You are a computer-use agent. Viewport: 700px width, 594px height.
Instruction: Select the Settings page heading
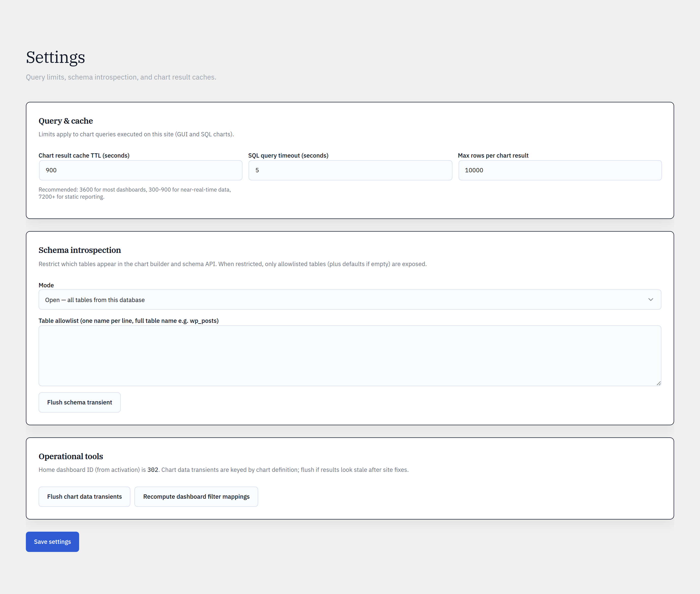point(56,57)
